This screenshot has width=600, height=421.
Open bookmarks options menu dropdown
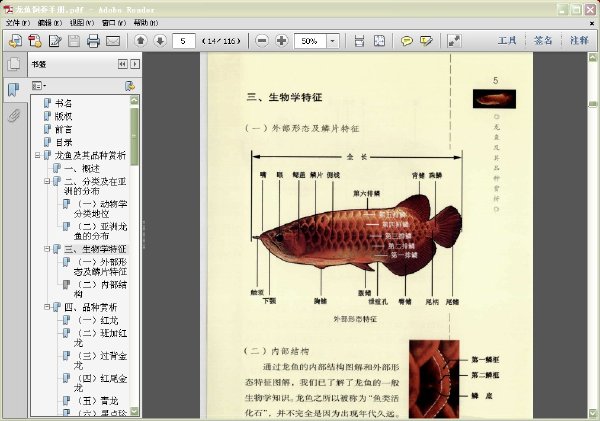39,86
